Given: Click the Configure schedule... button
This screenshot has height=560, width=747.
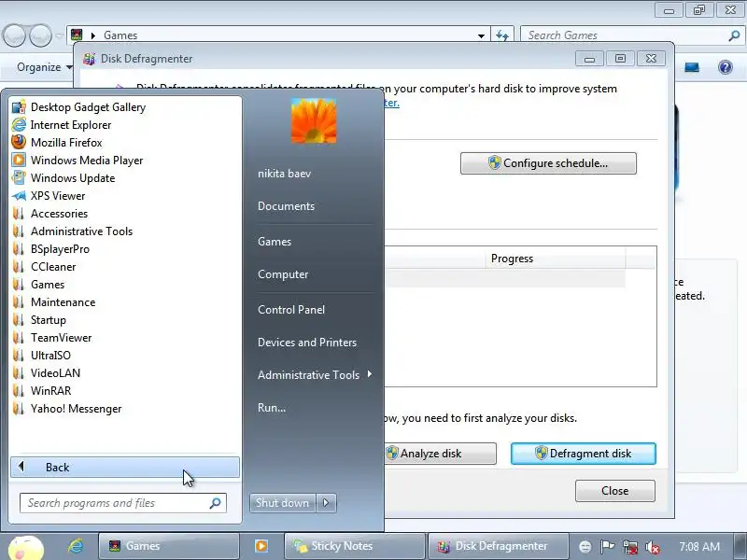Looking at the screenshot, I should tap(548, 163).
